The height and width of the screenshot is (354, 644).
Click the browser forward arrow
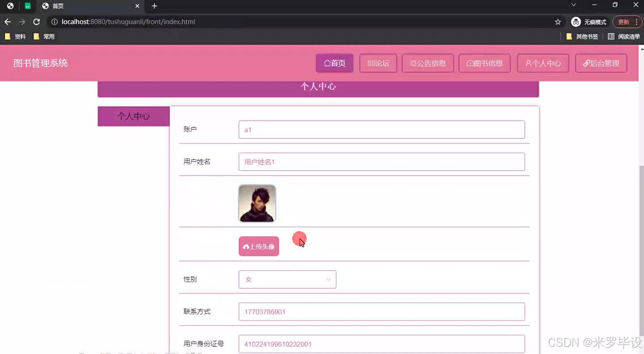22,22
